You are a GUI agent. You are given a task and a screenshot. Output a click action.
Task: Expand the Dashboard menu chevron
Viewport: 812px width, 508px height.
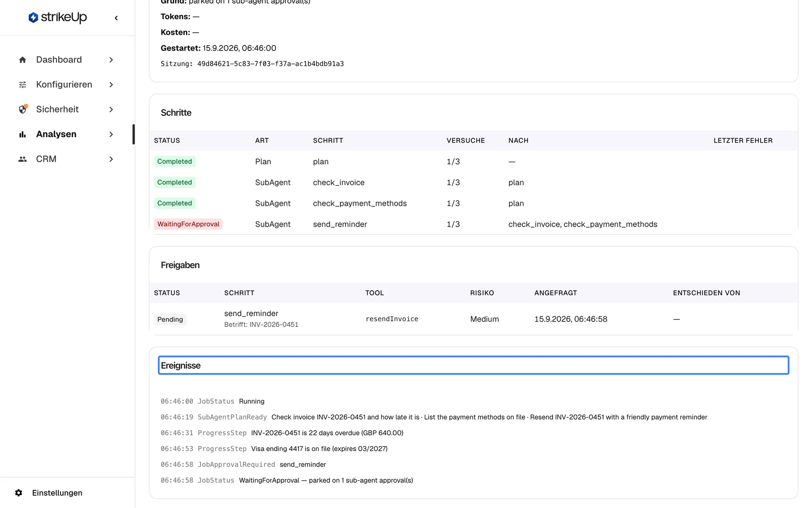[x=111, y=60]
